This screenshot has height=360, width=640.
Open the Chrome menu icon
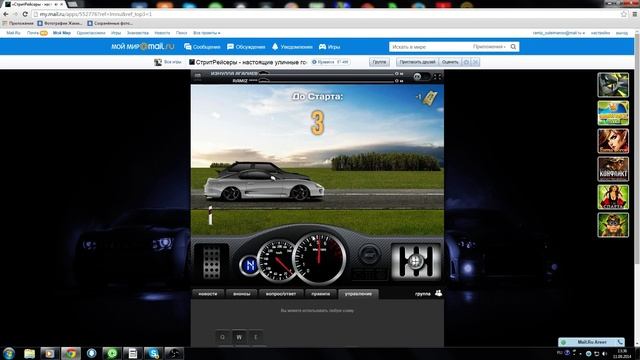pos(635,14)
